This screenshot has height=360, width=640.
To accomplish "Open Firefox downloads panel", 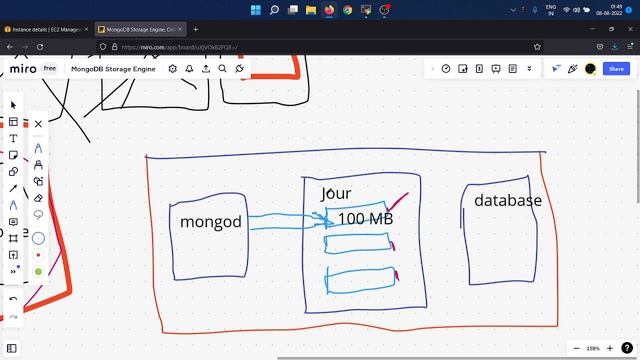I will pyautogui.click(x=615, y=47).
